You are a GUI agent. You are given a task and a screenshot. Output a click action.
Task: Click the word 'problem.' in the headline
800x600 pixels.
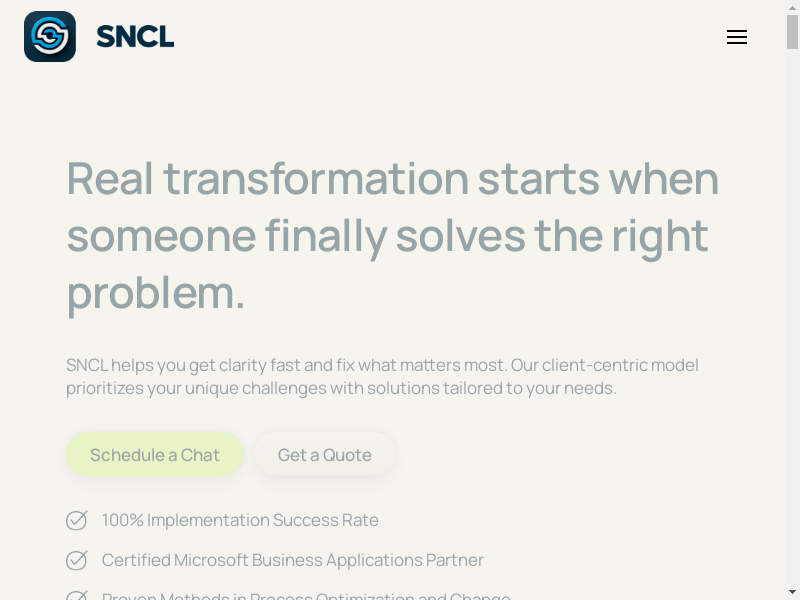click(x=156, y=293)
